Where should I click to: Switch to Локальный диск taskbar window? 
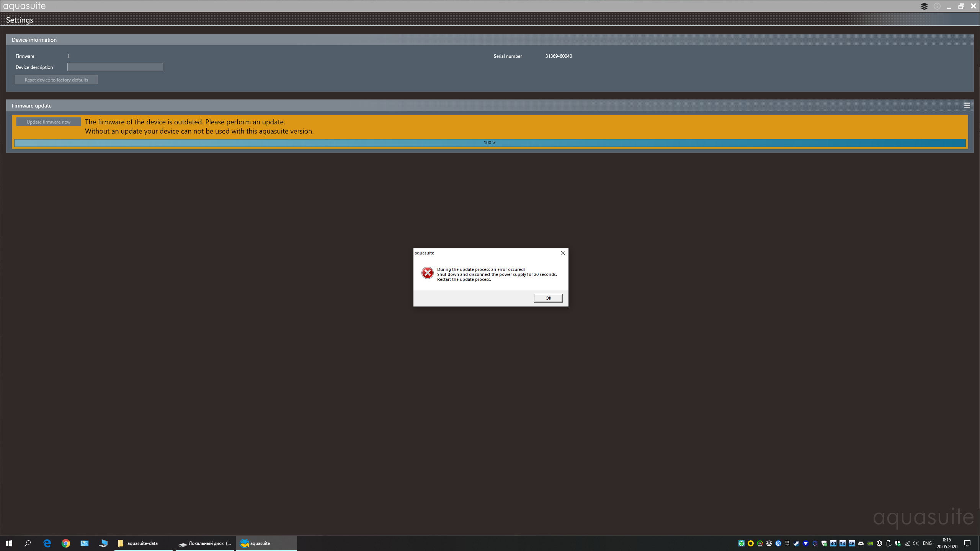coord(205,543)
